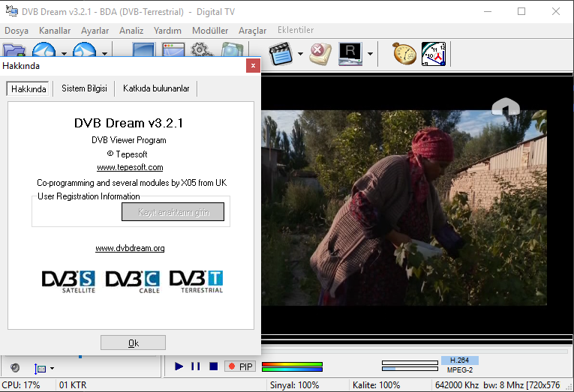Switch to Katkıda bulunanlar tab

156,88
